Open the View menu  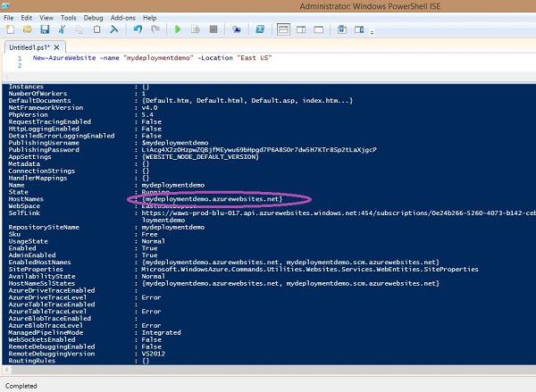click(46, 18)
